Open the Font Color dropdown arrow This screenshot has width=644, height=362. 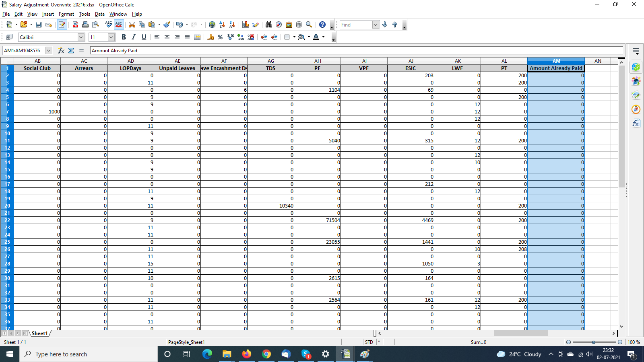(x=323, y=37)
